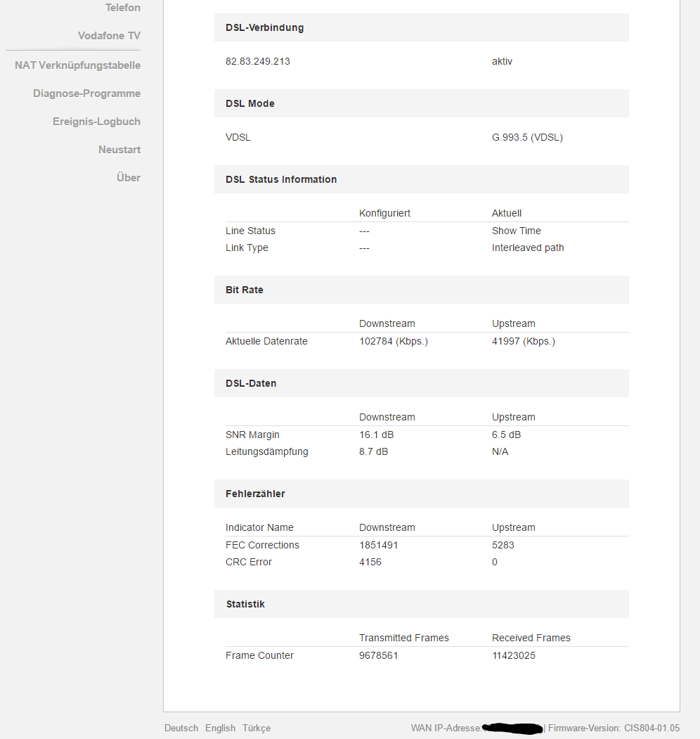Click CRC downstream value 4156
This screenshot has height=739, width=700.
point(370,562)
